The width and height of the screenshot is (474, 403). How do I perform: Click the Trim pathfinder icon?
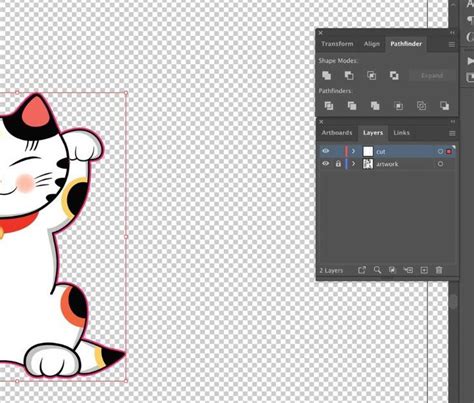[352, 106]
